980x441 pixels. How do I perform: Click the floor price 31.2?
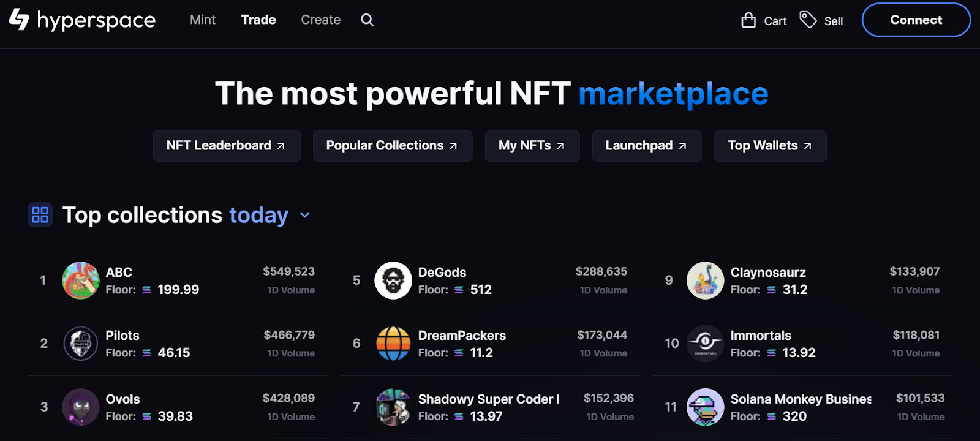(x=795, y=290)
